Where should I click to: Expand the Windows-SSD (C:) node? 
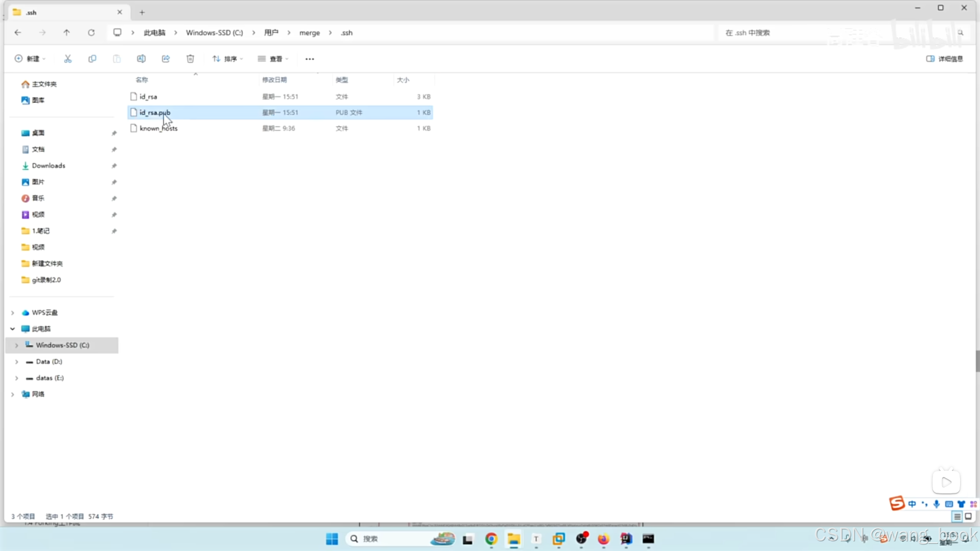click(x=17, y=345)
